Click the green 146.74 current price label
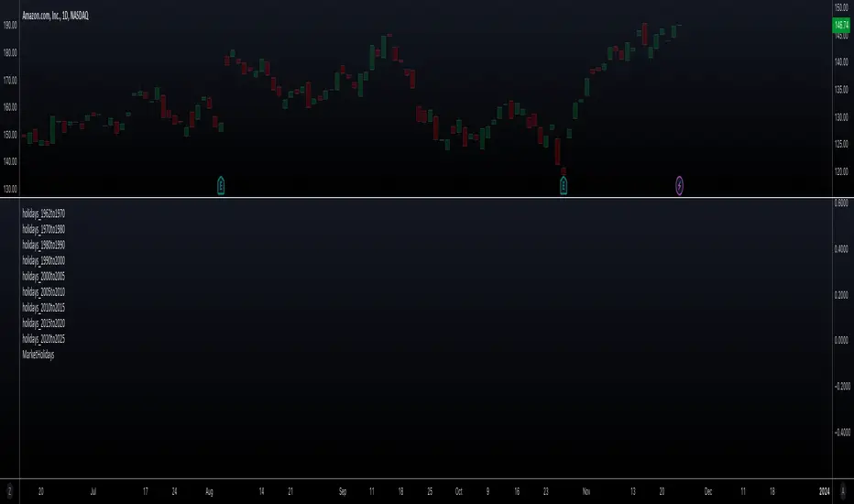Viewport: 854px width, 504px height. tap(841, 25)
